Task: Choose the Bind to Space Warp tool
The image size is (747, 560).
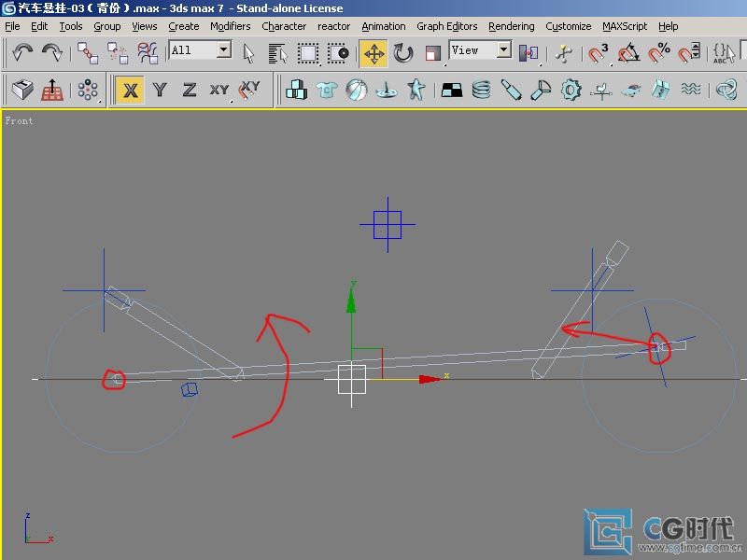Action: [148, 53]
